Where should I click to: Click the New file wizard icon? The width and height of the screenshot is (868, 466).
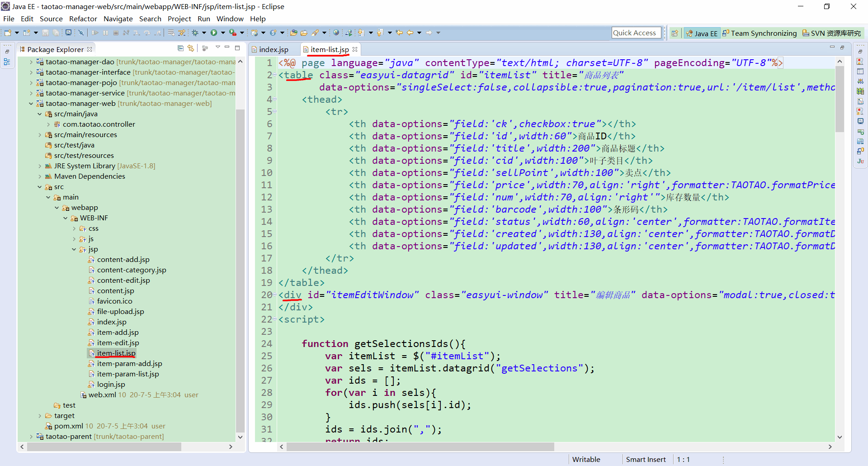tap(8, 33)
